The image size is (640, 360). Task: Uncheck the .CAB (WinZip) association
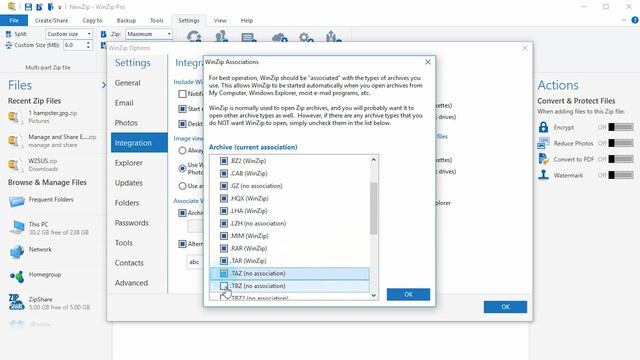click(224, 173)
